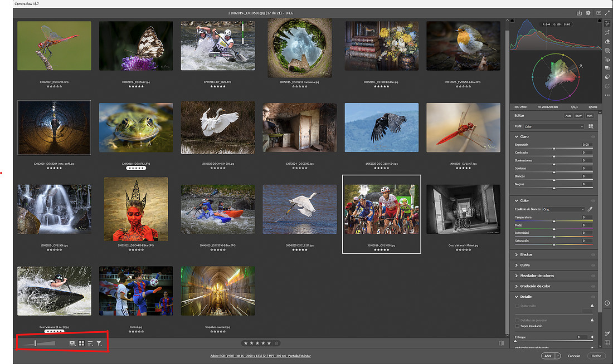Toggle before/after view icon
613x364 pixels.
click(502, 343)
